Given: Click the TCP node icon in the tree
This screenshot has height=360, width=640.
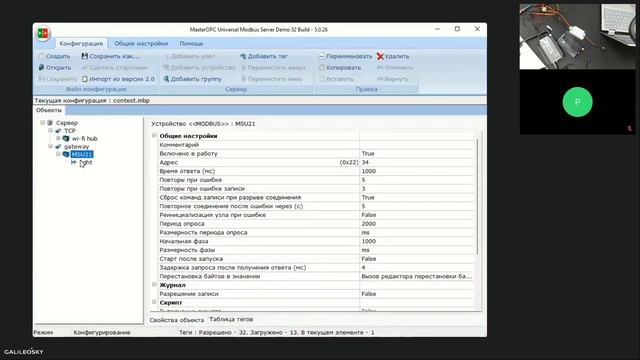Looking at the screenshot, I should [58, 131].
